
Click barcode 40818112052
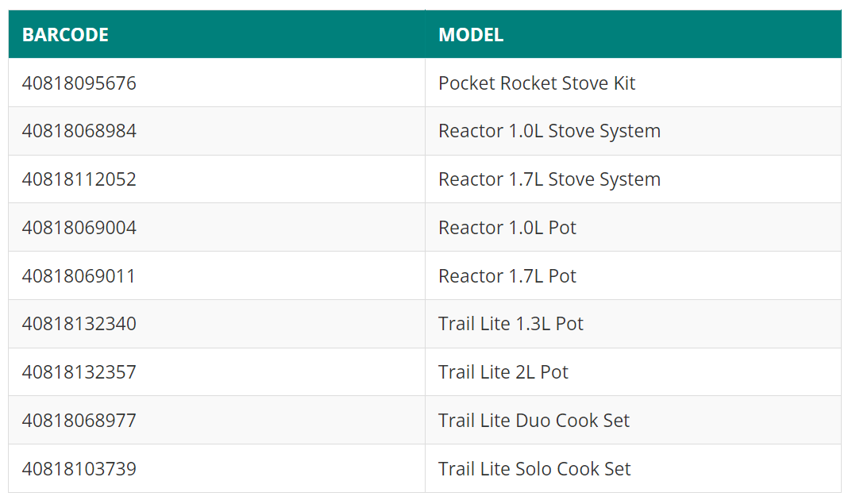(79, 179)
